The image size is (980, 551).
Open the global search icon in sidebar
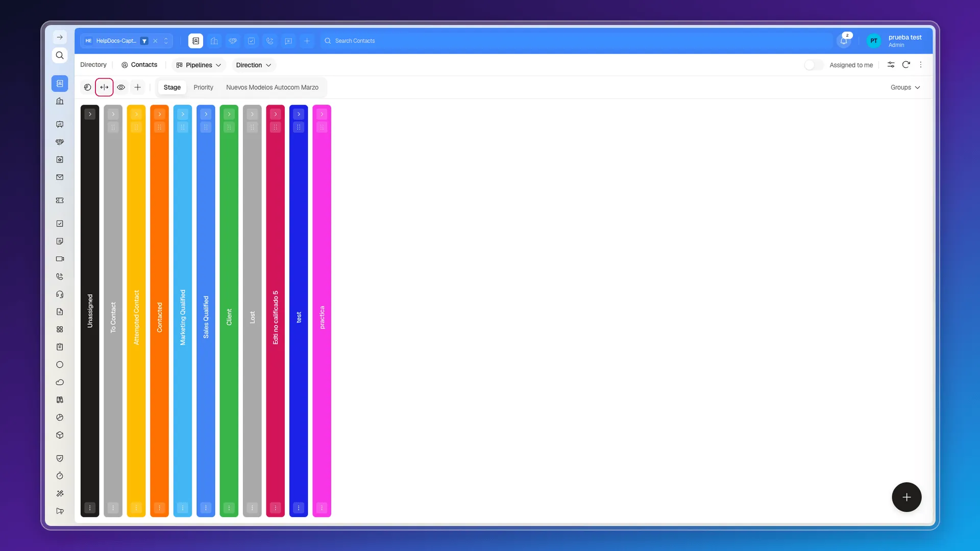click(60, 55)
